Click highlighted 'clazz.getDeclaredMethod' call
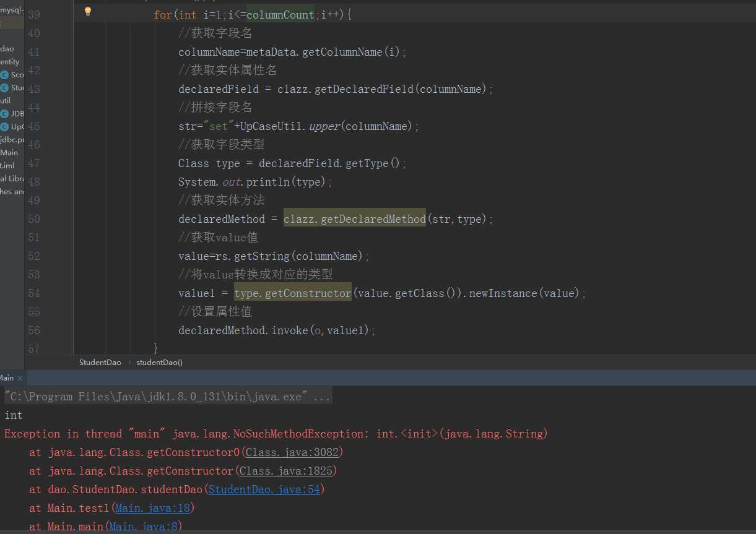This screenshot has height=534, width=756. click(355, 219)
